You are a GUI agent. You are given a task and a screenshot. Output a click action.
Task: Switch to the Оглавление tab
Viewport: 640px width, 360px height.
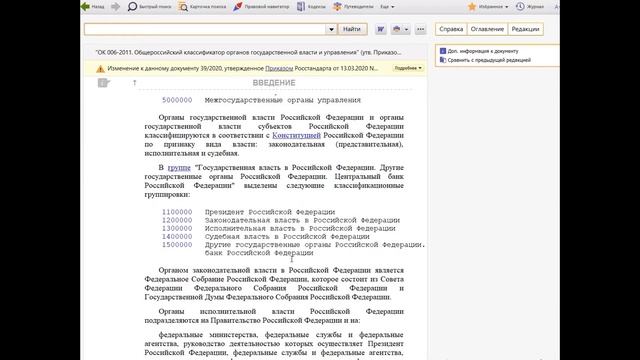tap(487, 29)
